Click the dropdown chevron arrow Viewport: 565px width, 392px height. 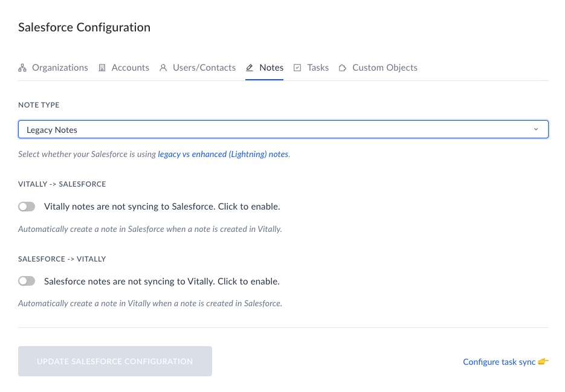click(536, 129)
